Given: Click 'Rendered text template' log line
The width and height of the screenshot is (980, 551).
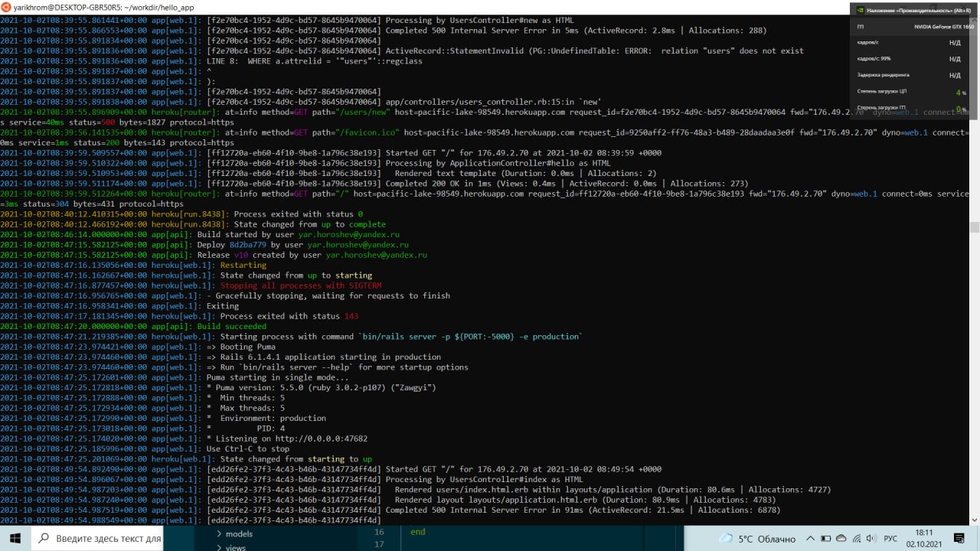Looking at the screenshot, I should click(x=525, y=173).
